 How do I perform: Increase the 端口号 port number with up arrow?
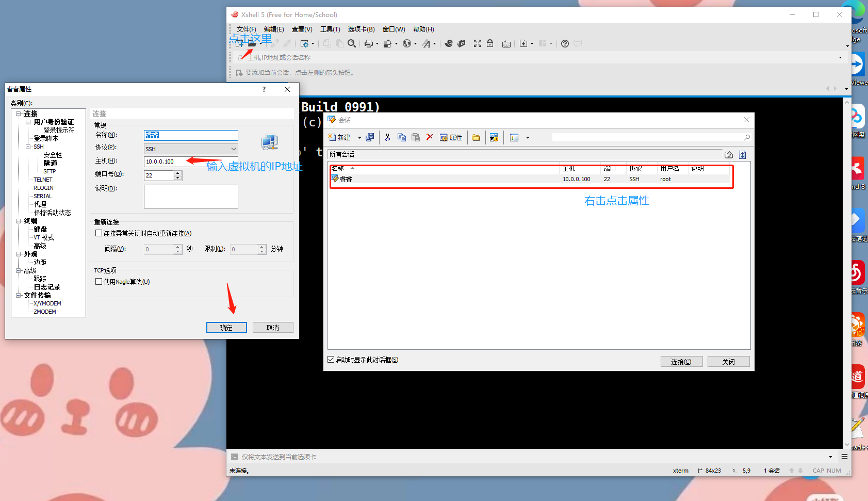click(178, 173)
